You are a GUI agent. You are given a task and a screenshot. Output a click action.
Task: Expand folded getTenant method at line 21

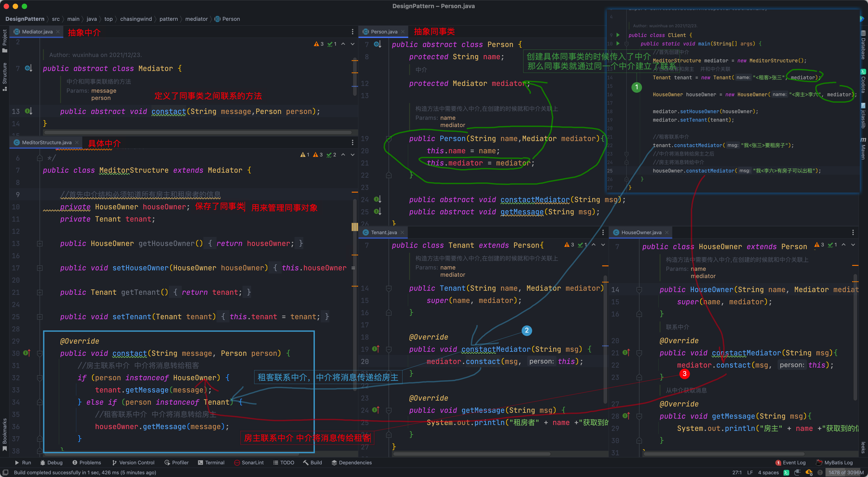point(40,292)
